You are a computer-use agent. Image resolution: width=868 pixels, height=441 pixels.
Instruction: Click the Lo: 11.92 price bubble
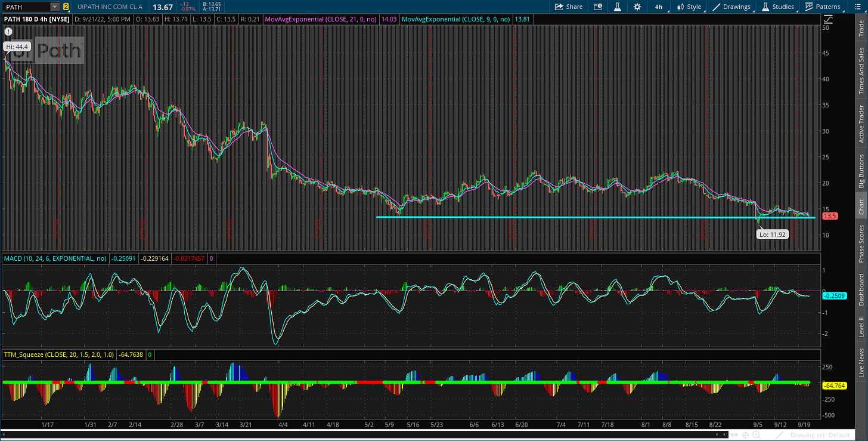[773, 235]
